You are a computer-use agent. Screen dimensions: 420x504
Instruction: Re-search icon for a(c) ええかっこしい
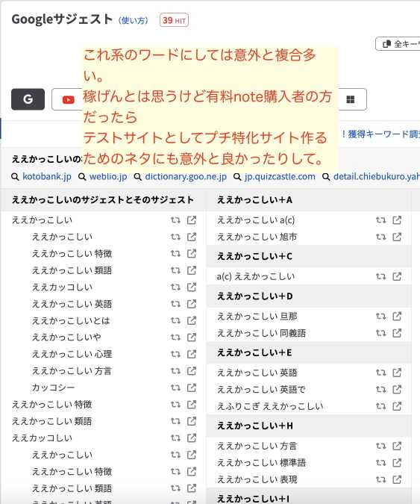tap(380, 276)
